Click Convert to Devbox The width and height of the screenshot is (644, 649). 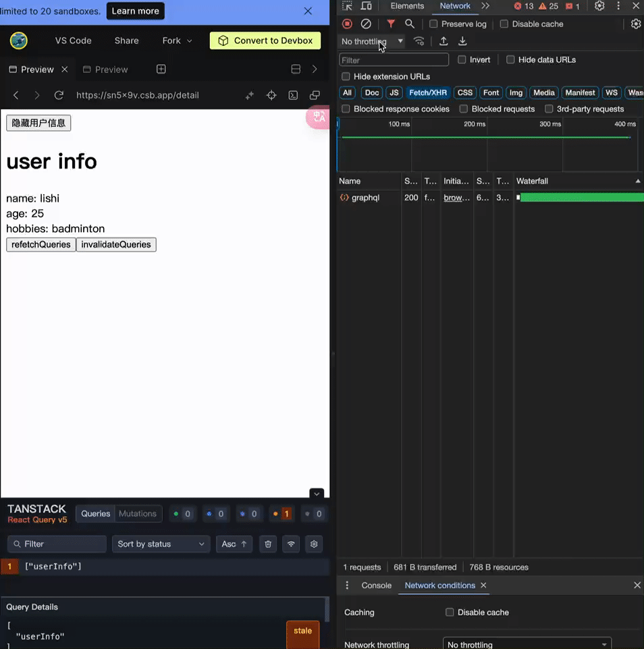coord(265,40)
